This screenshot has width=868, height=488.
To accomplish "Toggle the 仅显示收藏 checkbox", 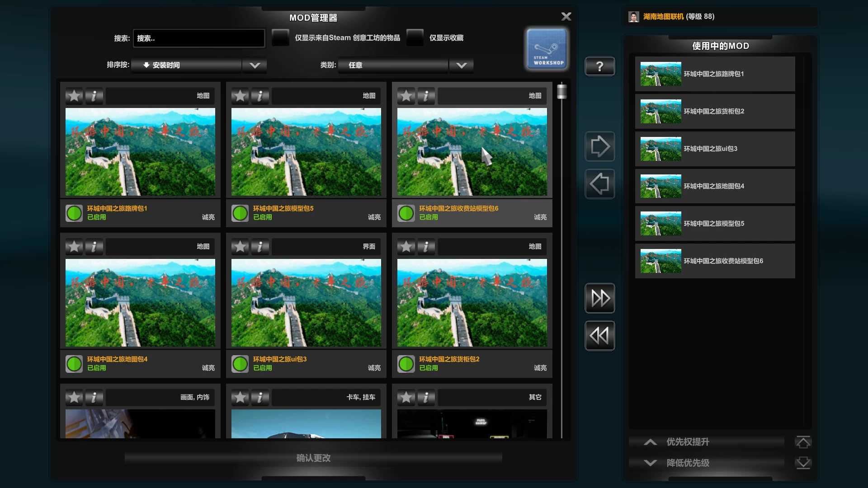I will pyautogui.click(x=415, y=38).
